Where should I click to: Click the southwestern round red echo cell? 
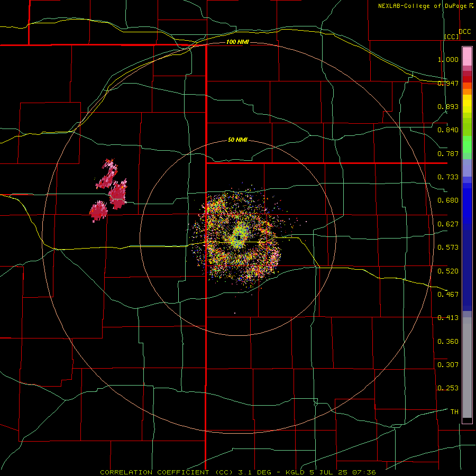99,210
